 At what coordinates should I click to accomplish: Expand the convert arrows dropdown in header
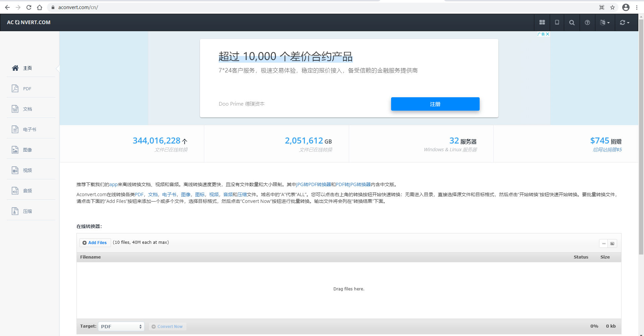point(625,22)
